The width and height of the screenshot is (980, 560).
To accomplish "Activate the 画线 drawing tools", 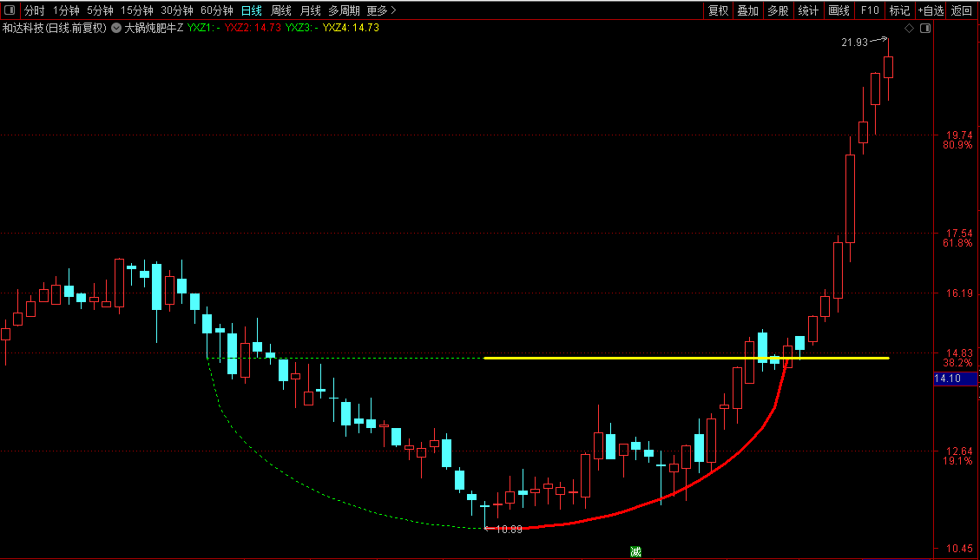I will [x=839, y=10].
